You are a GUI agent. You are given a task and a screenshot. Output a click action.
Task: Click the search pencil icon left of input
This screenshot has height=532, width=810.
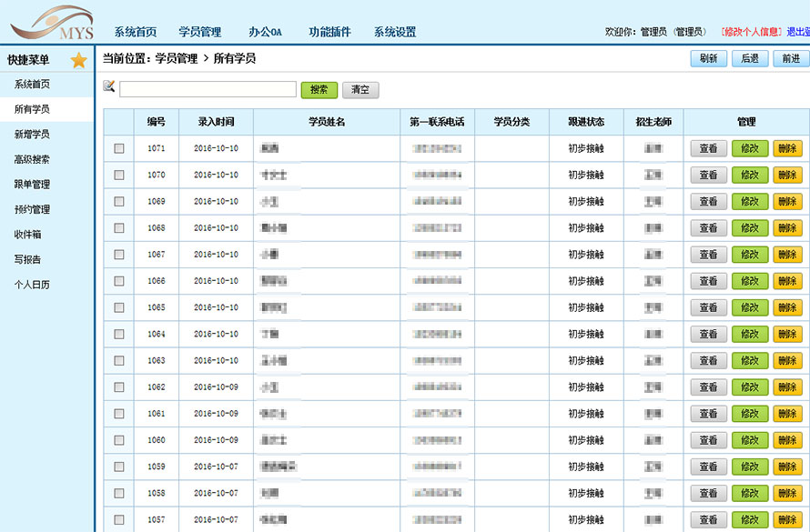coord(109,87)
